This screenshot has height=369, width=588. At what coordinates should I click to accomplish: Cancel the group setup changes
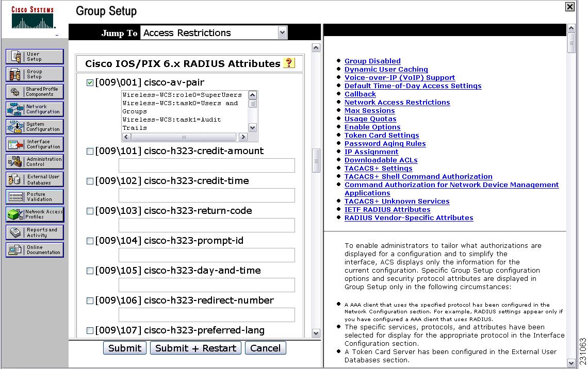pos(266,348)
